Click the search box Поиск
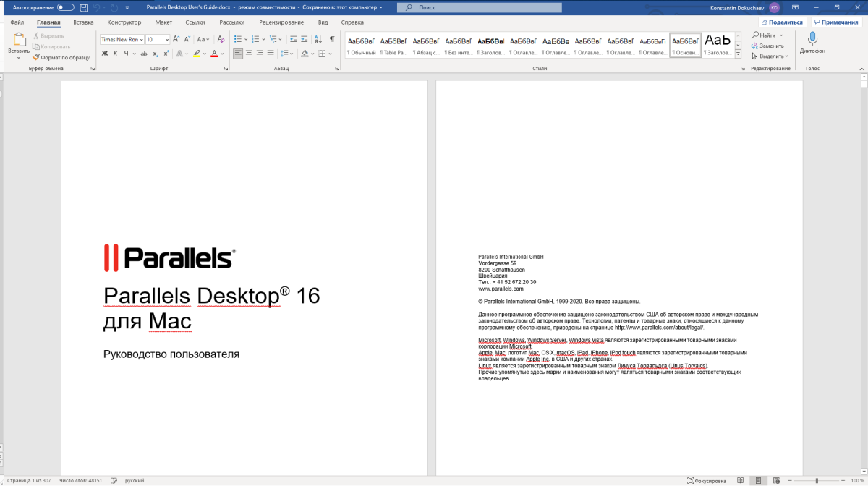The width and height of the screenshot is (868, 486). click(x=480, y=7)
